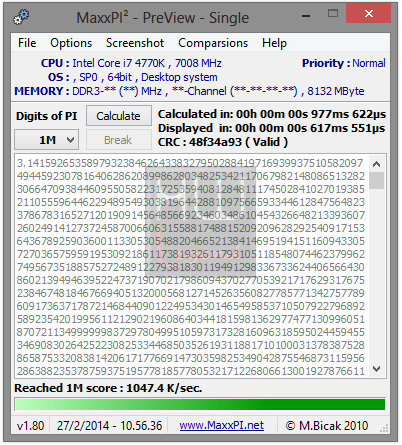Viewport: 402px width, 445px height.
Task: Click inside the PI digits text area
Action: pyautogui.click(x=191, y=266)
